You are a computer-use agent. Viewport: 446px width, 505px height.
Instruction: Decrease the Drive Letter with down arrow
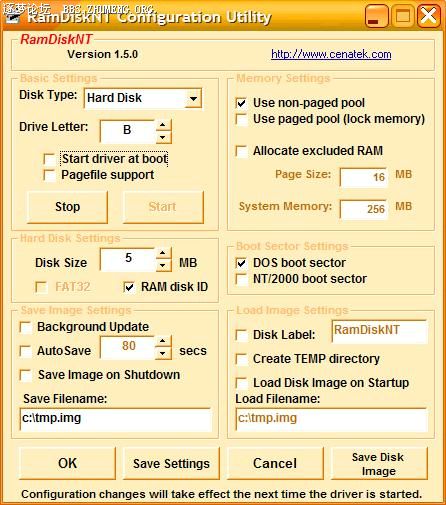click(163, 137)
